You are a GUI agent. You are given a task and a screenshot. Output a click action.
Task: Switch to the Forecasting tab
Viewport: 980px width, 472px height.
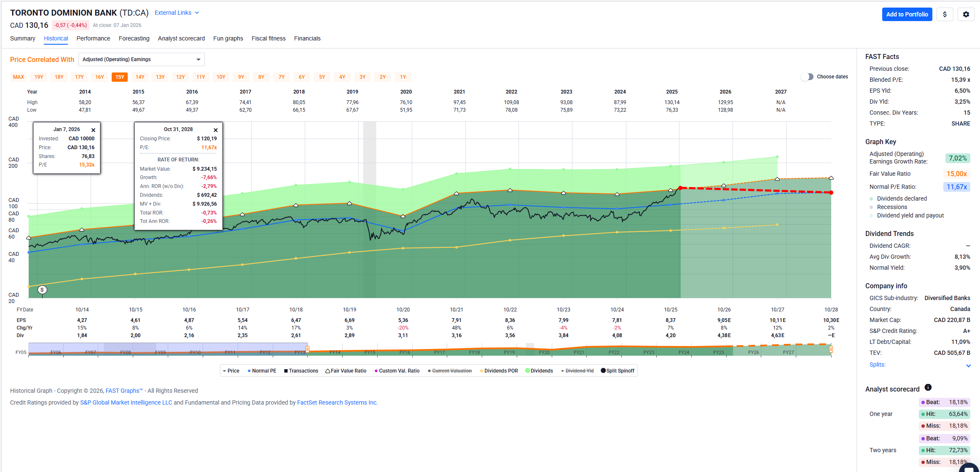[x=134, y=38]
